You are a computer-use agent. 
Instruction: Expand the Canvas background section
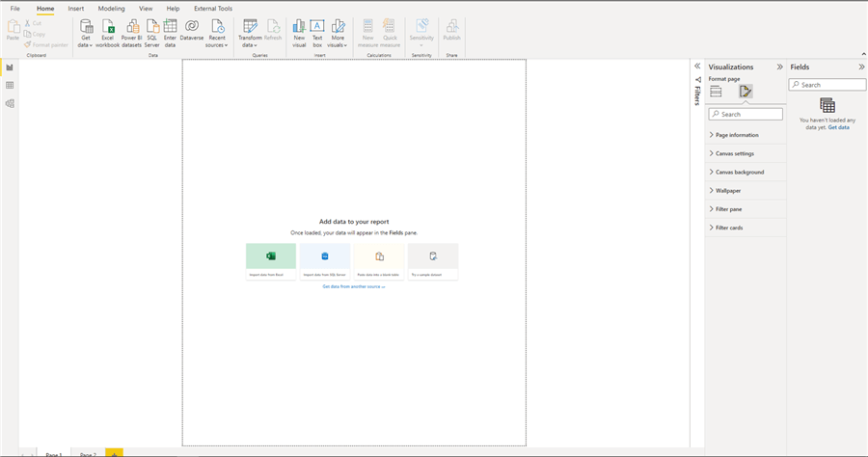point(739,172)
